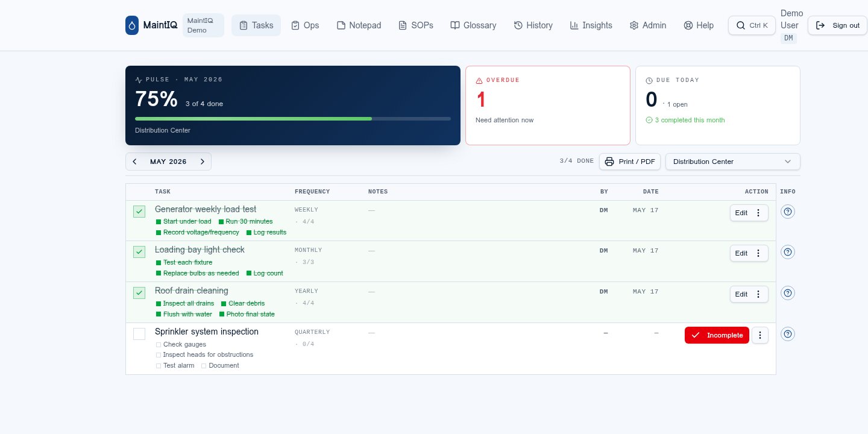Click the 'Sprinkler system inspection' task title
The image size is (868, 434).
(207, 332)
